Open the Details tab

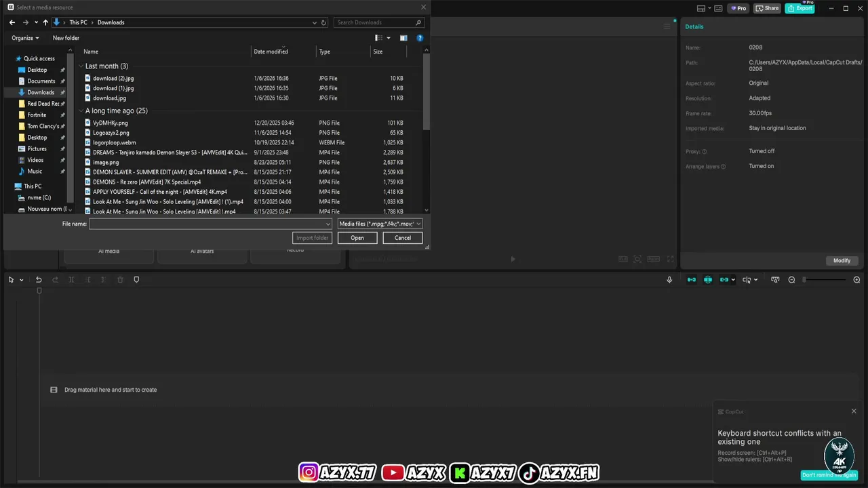[694, 26]
